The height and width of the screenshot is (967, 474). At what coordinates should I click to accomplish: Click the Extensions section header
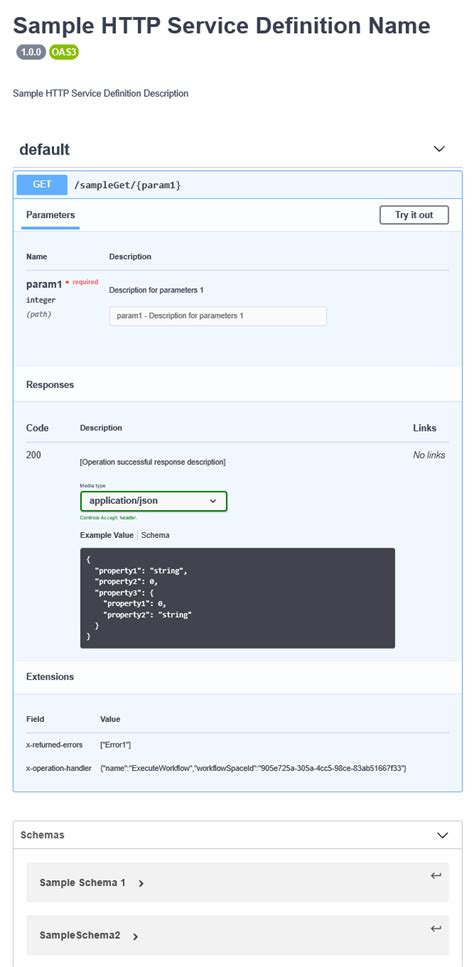pyautogui.click(x=50, y=677)
